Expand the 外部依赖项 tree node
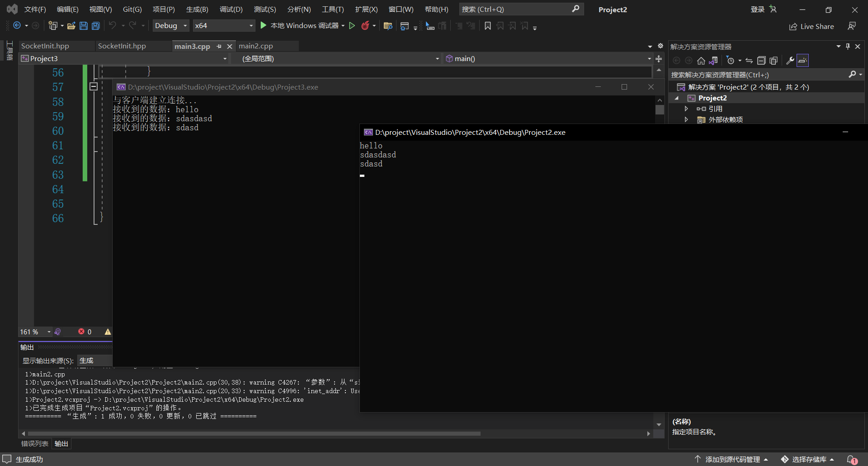 686,119
